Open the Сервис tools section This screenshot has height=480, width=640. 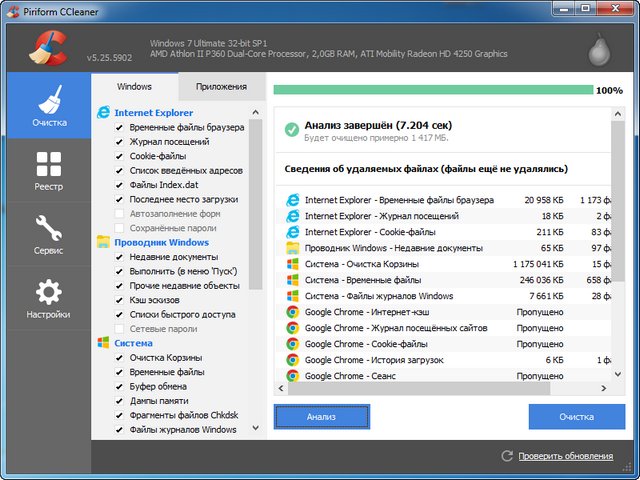[48, 234]
